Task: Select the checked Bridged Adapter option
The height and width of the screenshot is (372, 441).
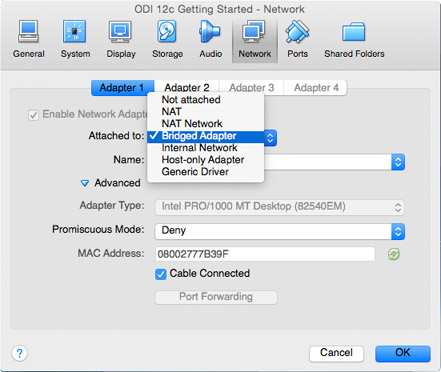Action: [206, 136]
